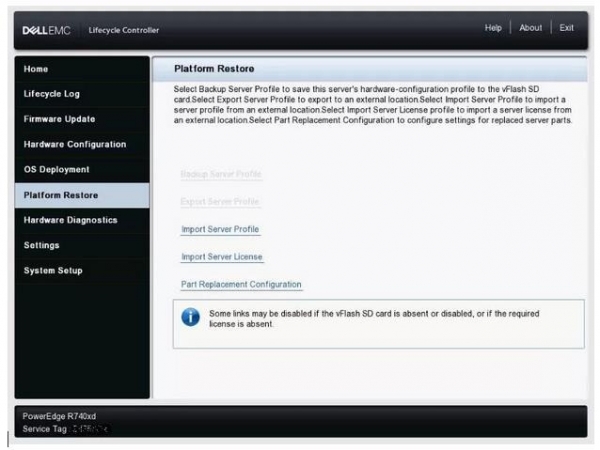Click the vFlash SD card notice text
The image size is (600, 450).
pos(374,319)
